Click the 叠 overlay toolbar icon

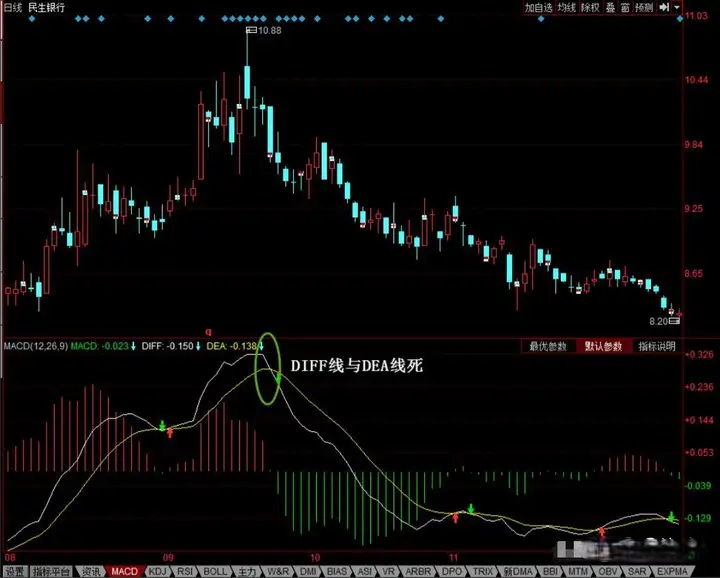click(610, 7)
